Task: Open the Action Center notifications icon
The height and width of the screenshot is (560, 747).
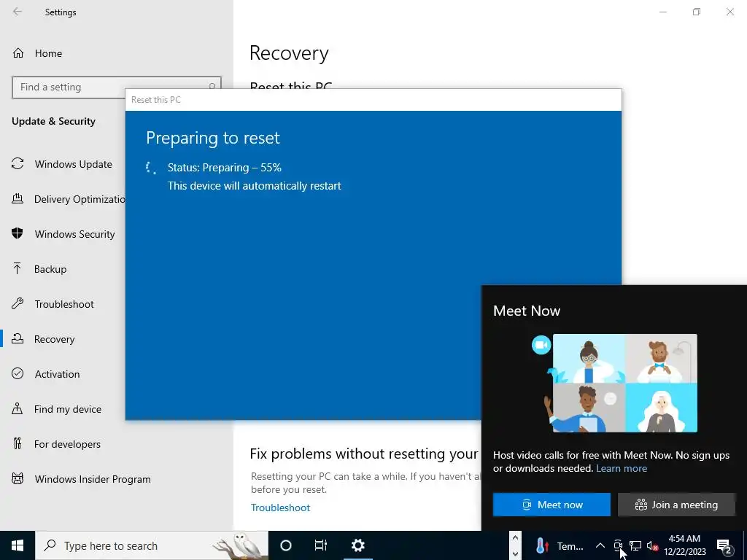Action: point(724,545)
